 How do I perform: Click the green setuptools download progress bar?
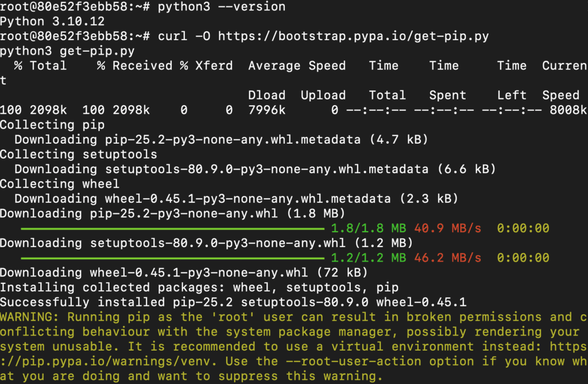pyautogui.click(x=172, y=258)
